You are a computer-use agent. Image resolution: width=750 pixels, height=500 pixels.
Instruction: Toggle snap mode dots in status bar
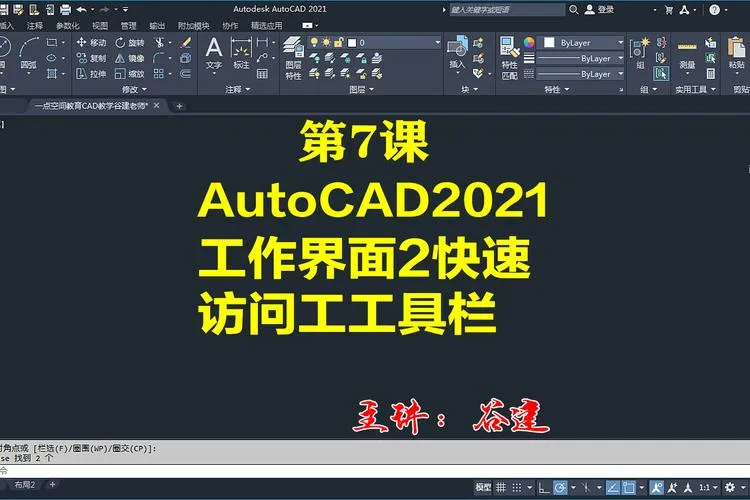coord(517,487)
